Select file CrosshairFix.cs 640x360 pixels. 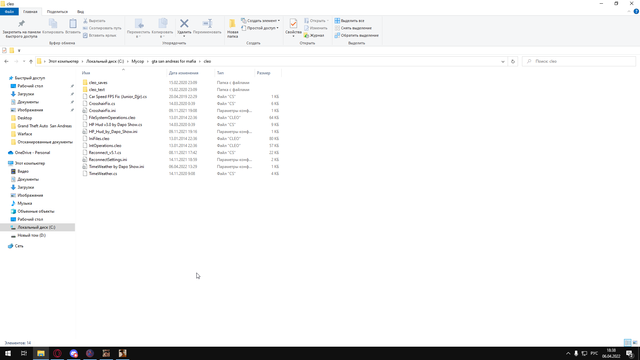pos(102,104)
